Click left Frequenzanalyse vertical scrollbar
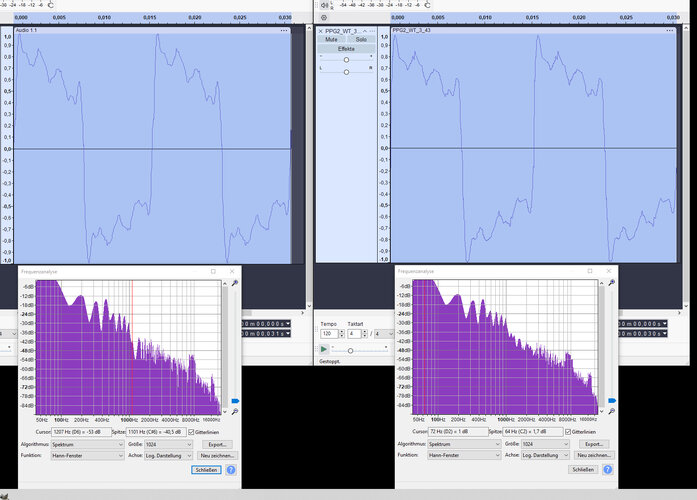Viewport: 697px width, 500px height. (x=225, y=348)
